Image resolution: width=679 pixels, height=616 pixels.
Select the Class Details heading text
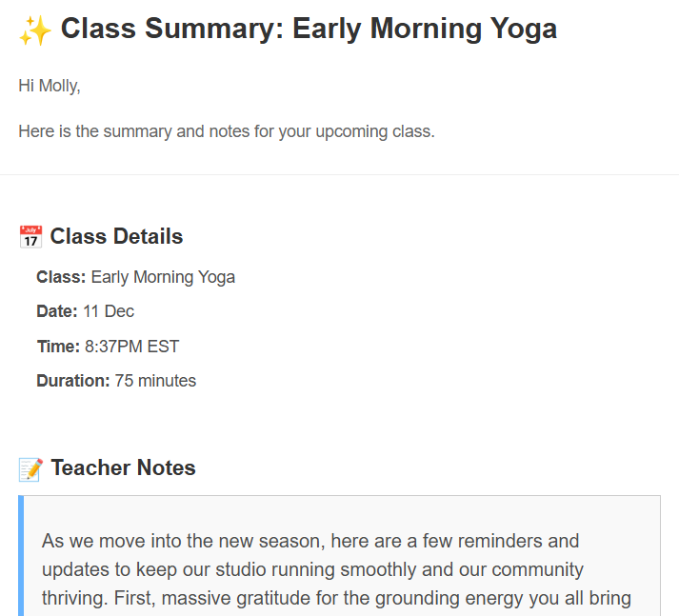pos(116,236)
